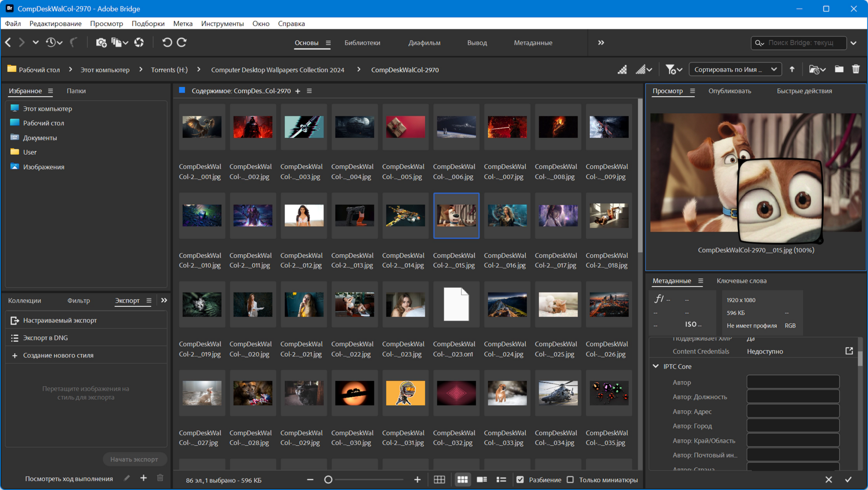Toggle grid lock view icon
This screenshot has width=868, height=490.
coord(439,479)
